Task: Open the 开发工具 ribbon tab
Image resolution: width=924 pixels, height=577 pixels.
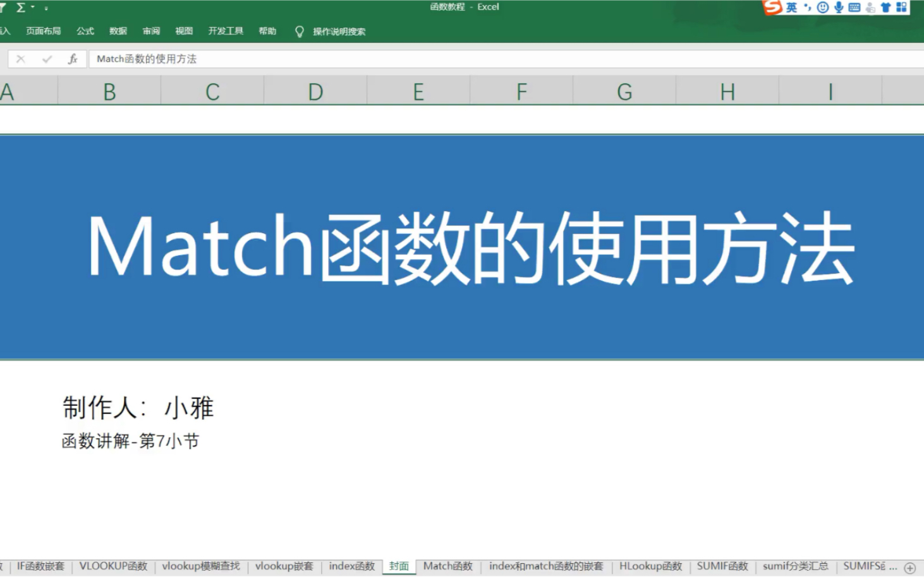Action: pyautogui.click(x=226, y=31)
